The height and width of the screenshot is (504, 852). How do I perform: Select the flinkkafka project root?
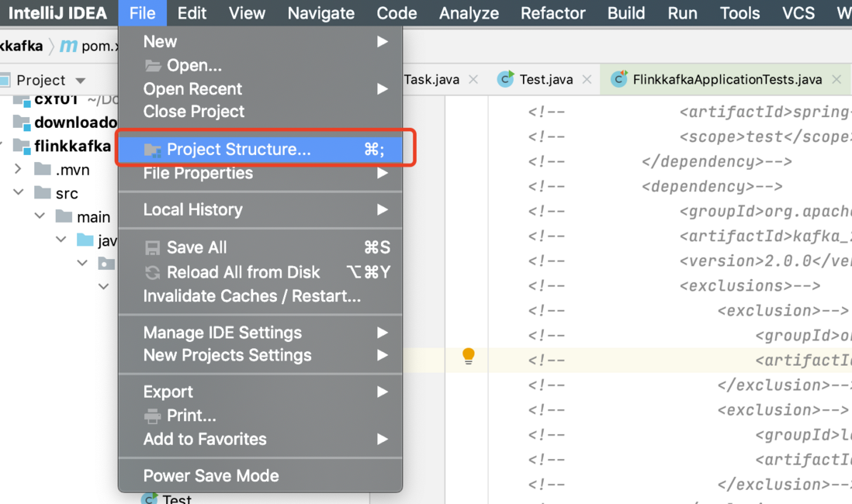point(72,146)
